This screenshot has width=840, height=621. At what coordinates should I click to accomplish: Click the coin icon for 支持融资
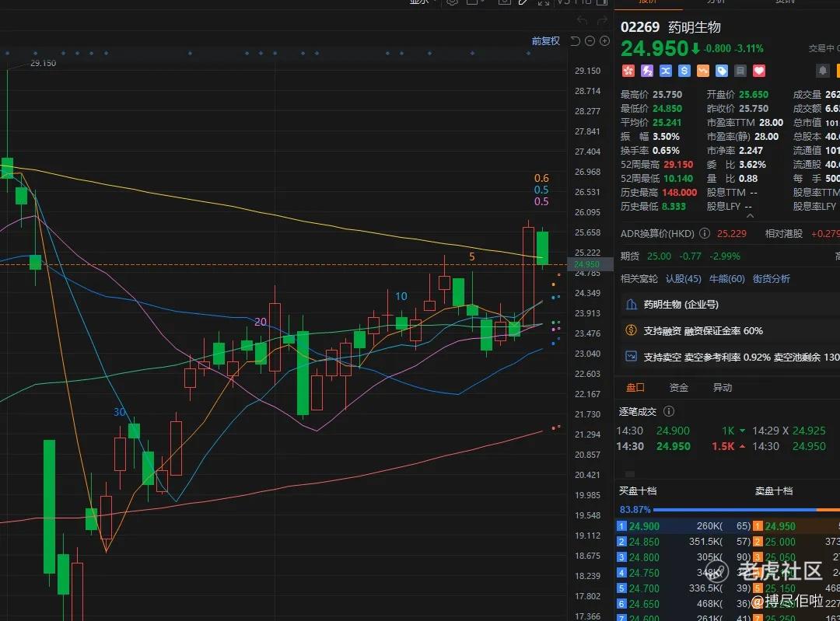click(632, 330)
